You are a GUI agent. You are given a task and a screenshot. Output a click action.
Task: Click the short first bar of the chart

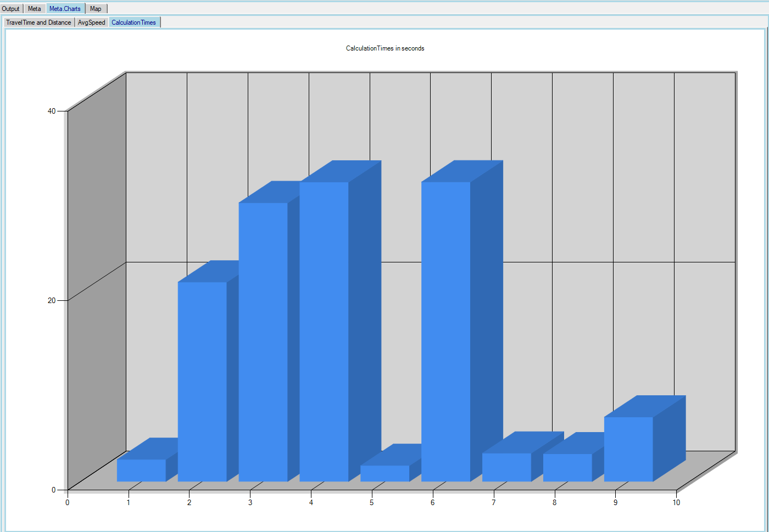pos(141,471)
